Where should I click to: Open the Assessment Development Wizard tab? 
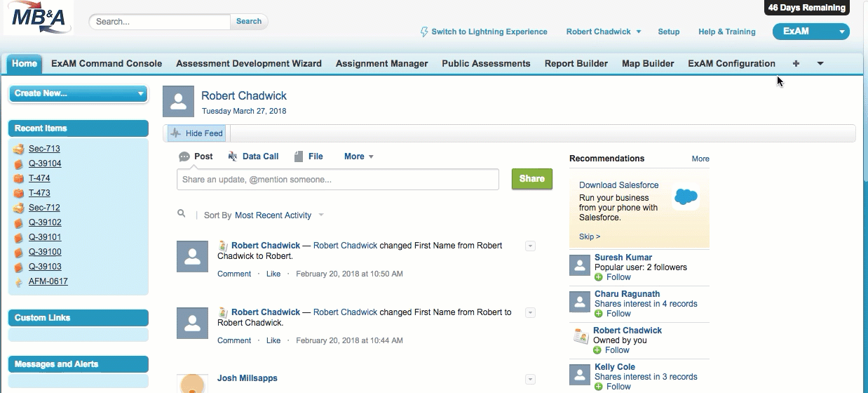[x=249, y=63]
